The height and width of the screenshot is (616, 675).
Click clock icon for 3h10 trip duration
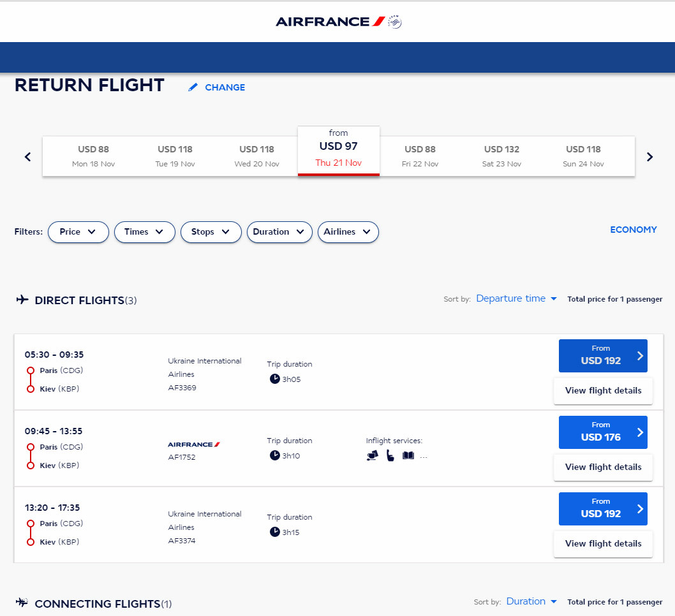pos(274,455)
